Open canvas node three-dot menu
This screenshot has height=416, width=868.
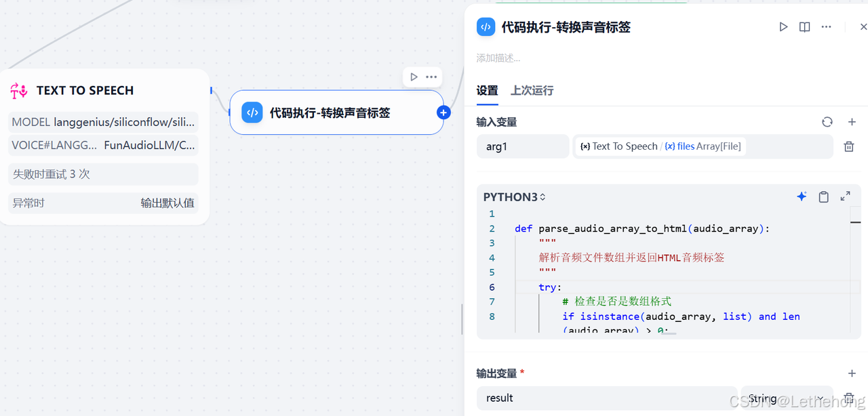(431, 77)
